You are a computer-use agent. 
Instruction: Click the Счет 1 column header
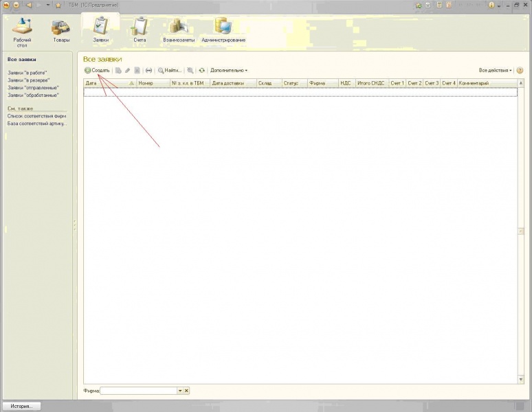click(397, 83)
